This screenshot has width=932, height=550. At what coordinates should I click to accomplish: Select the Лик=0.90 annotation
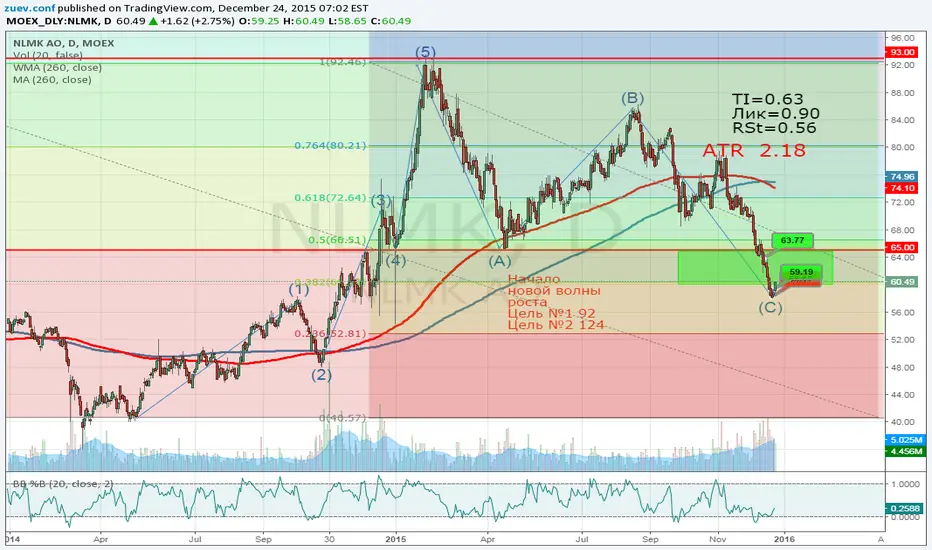pos(776,114)
